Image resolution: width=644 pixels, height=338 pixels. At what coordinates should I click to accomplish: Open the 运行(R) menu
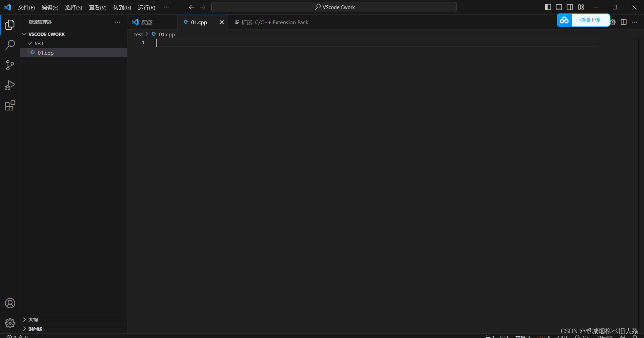coord(147,7)
